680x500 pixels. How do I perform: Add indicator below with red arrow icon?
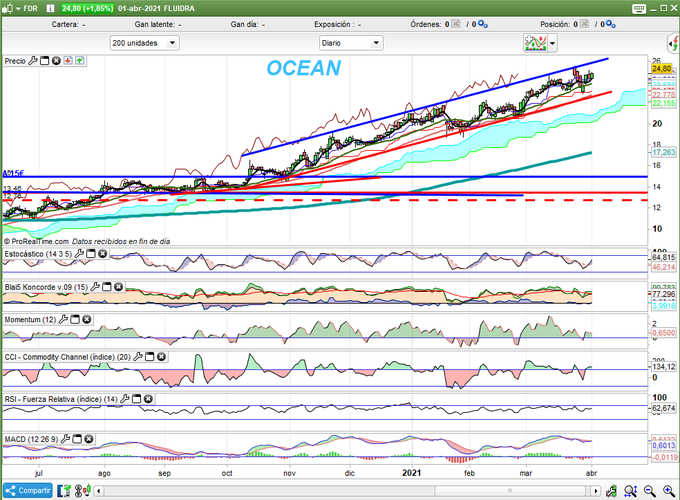pos(68,61)
